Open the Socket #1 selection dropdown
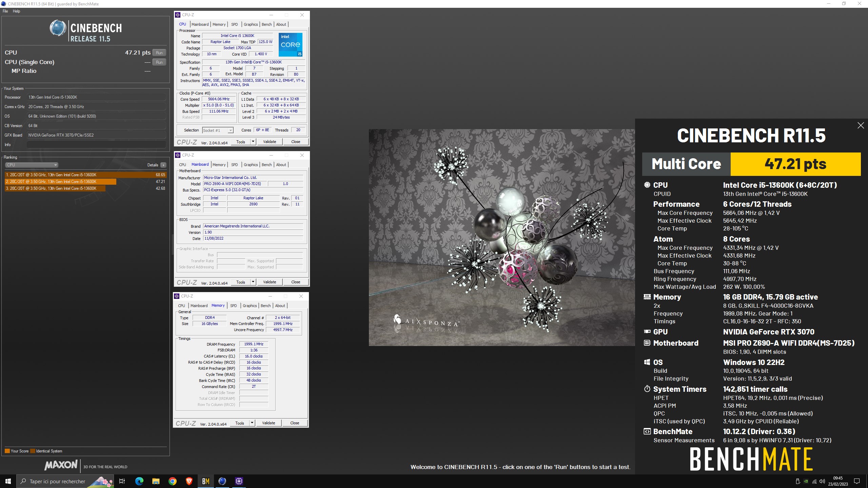Viewport: 868px width, 488px height. [218, 130]
